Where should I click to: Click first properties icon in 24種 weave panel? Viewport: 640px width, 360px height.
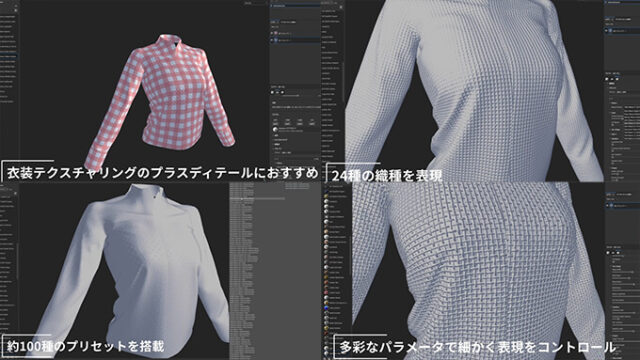tap(607, 79)
